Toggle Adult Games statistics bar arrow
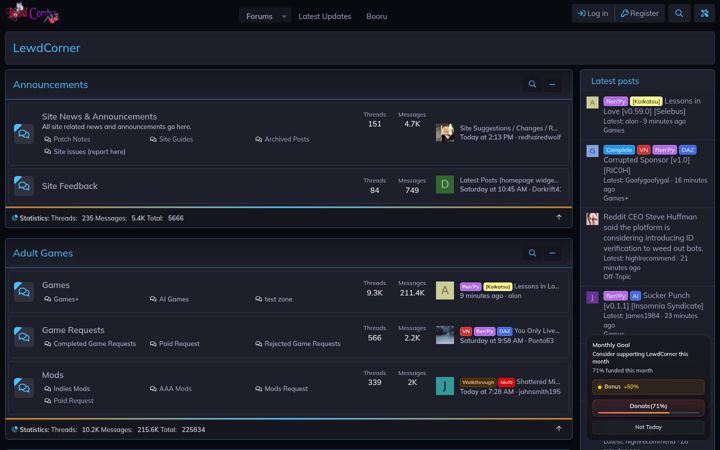The image size is (720, 450). pos(559,428)
